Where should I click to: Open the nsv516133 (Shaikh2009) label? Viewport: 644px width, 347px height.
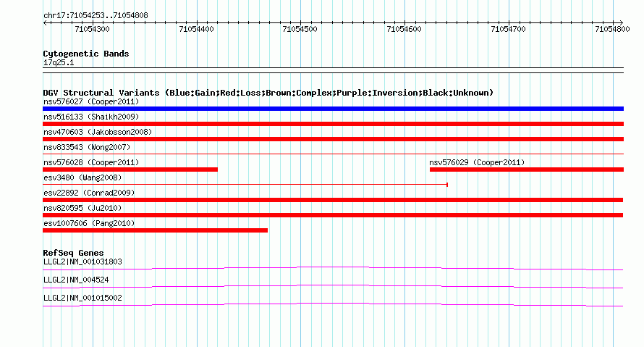[x=91, y=117]
